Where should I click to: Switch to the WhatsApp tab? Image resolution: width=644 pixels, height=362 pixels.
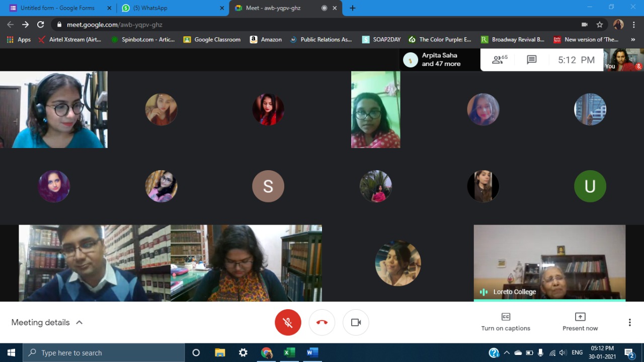[x=171, y=8]
